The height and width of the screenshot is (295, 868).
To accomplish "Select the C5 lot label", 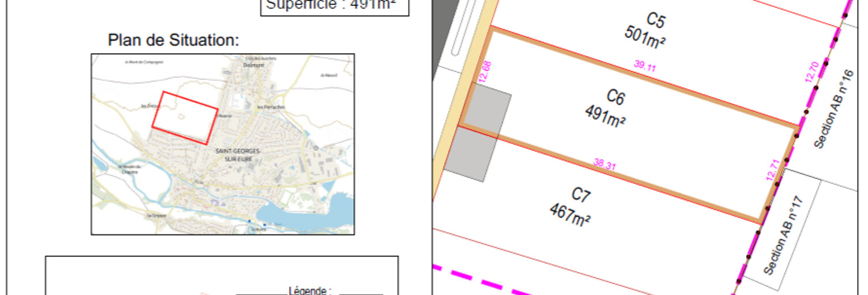I will pos(655,20).
